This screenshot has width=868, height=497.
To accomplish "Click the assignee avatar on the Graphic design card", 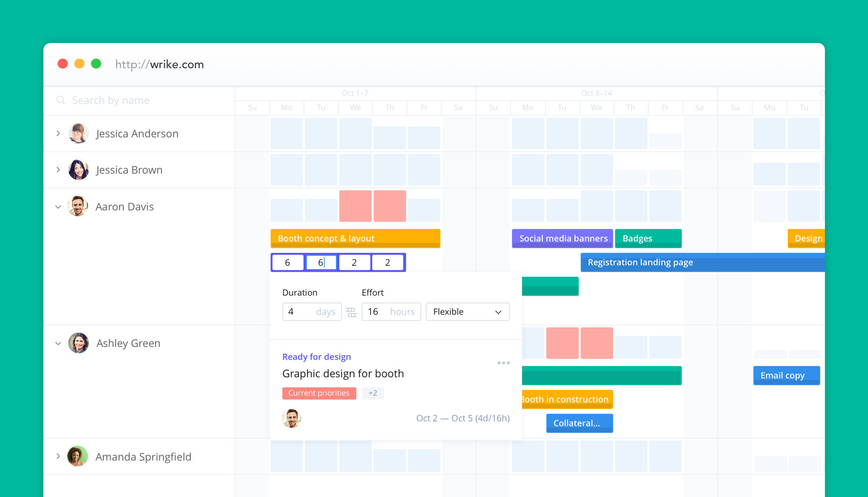I will coord(292,418).
